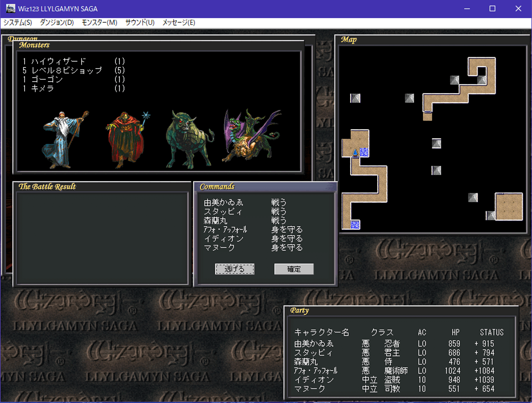Image resolution: width=532 pixels, height=403 pixels.
Task: Change イディオン's 身を守る command
Action: tap(287, 238)
